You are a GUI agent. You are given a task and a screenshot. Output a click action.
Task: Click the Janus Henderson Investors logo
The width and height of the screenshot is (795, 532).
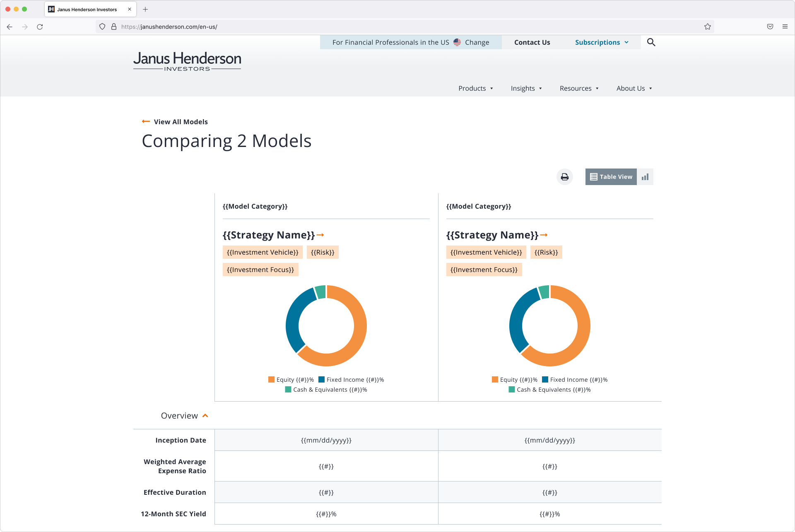pyautogui.click(x=187, y=61)
